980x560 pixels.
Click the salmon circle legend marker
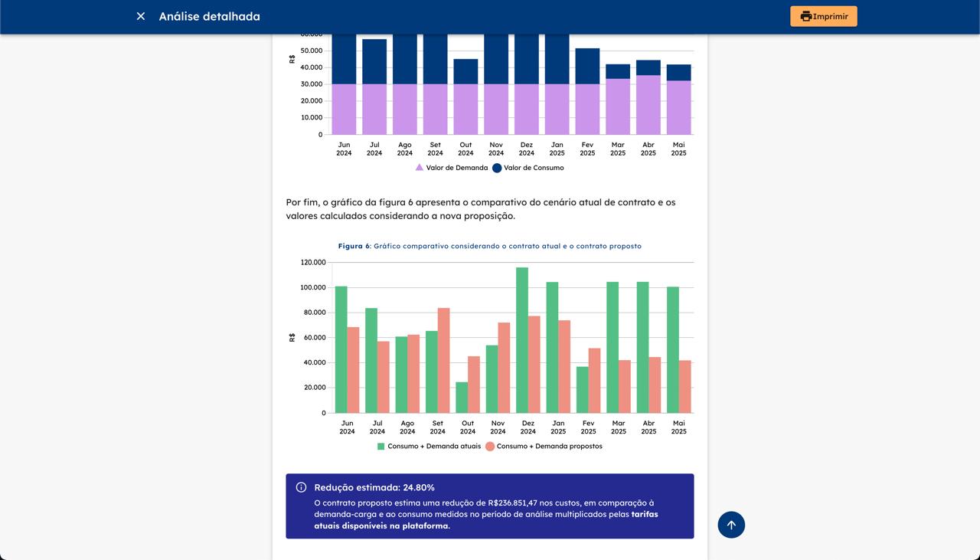pyautogui.click(x=490, y=446)
